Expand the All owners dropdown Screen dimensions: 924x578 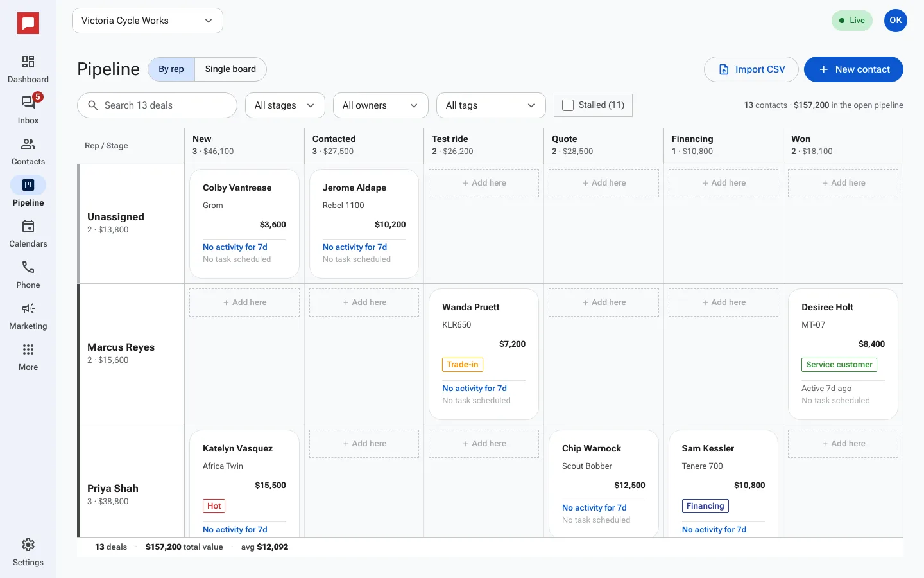coord(381,105)
